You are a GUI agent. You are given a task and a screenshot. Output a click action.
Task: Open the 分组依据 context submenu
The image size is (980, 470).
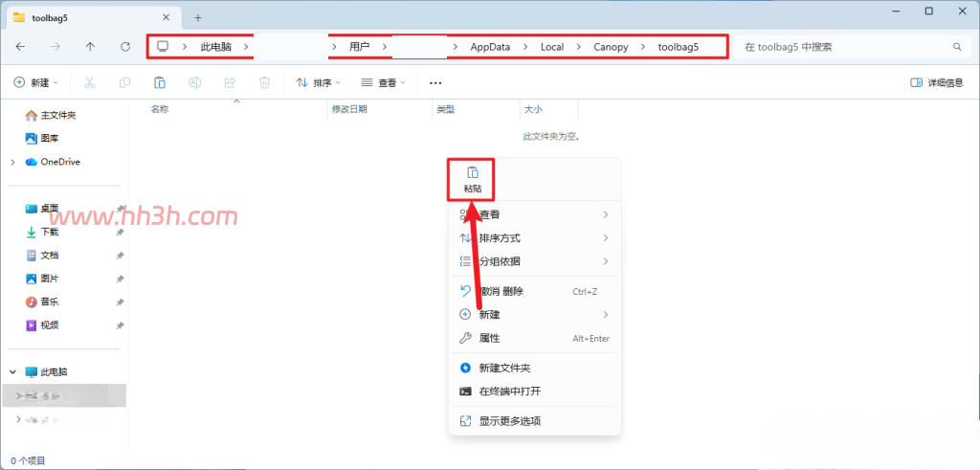[535, 261]
